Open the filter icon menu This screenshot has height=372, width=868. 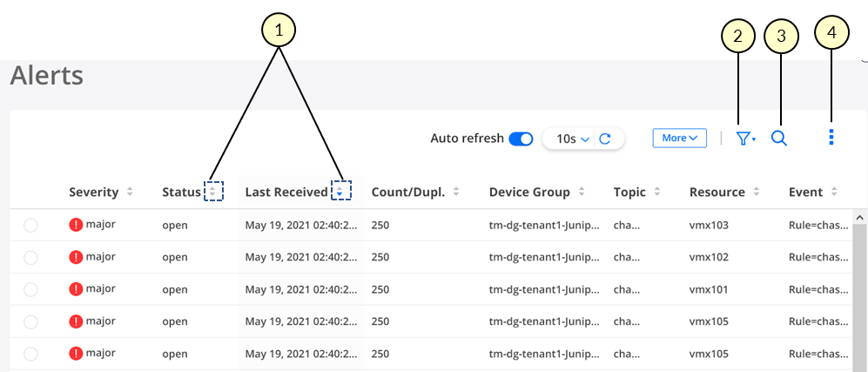[x=745, y=139]
